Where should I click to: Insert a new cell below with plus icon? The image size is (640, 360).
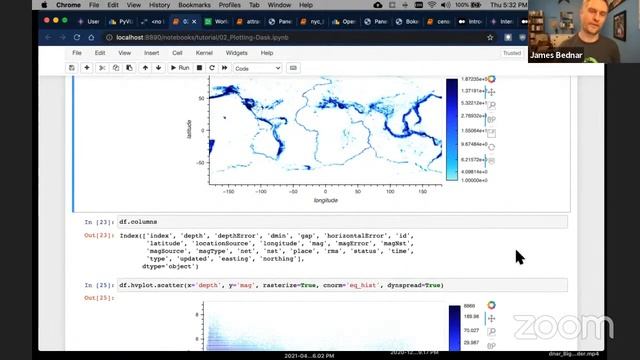87,68
